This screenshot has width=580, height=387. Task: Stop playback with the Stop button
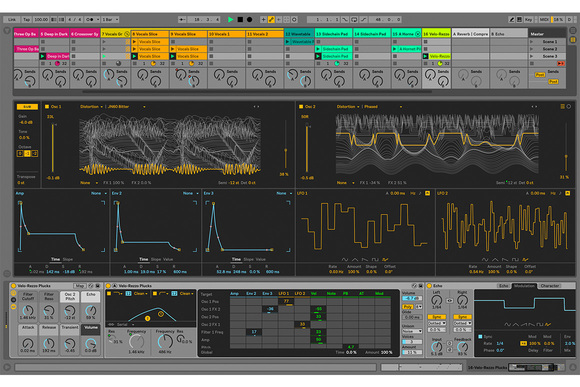[240, 19]
